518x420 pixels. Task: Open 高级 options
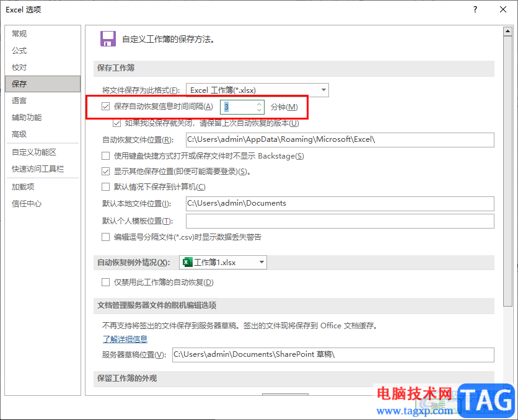point(43,134)
